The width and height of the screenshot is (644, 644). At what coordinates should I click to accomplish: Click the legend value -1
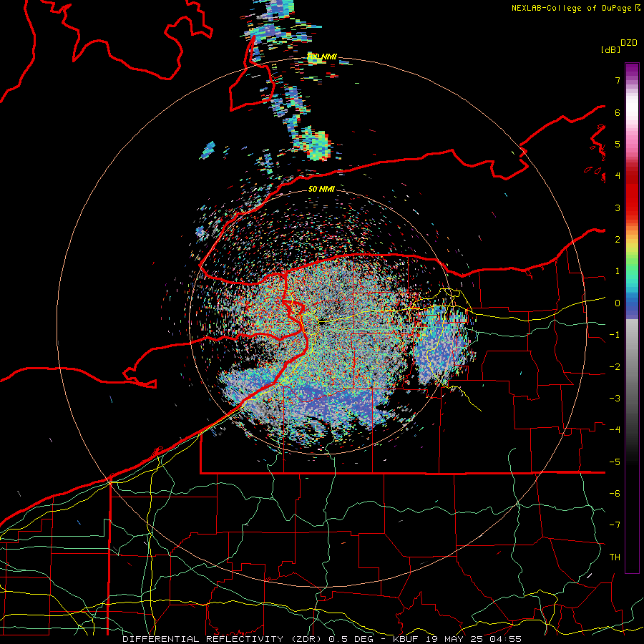615,335
